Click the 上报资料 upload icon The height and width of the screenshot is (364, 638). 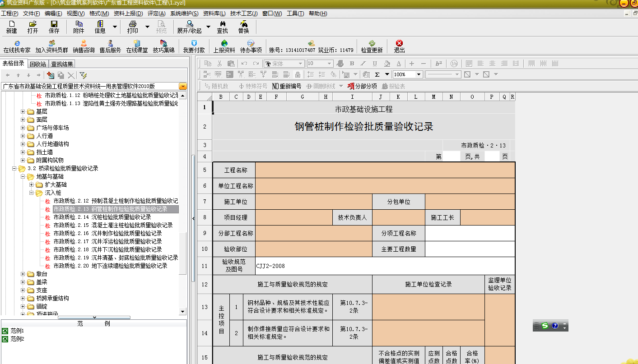pos(224,46)
